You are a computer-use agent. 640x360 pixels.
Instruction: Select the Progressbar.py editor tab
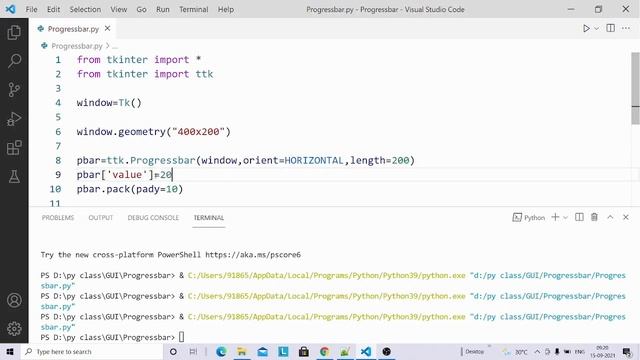click(x=73, y=29)
